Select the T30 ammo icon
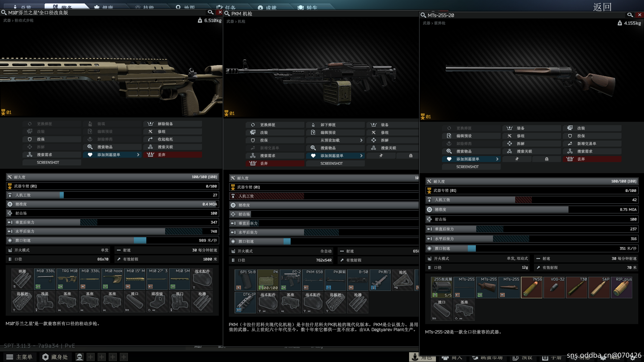The width and height of the screenshot is (644, 362). coord(577,287)
